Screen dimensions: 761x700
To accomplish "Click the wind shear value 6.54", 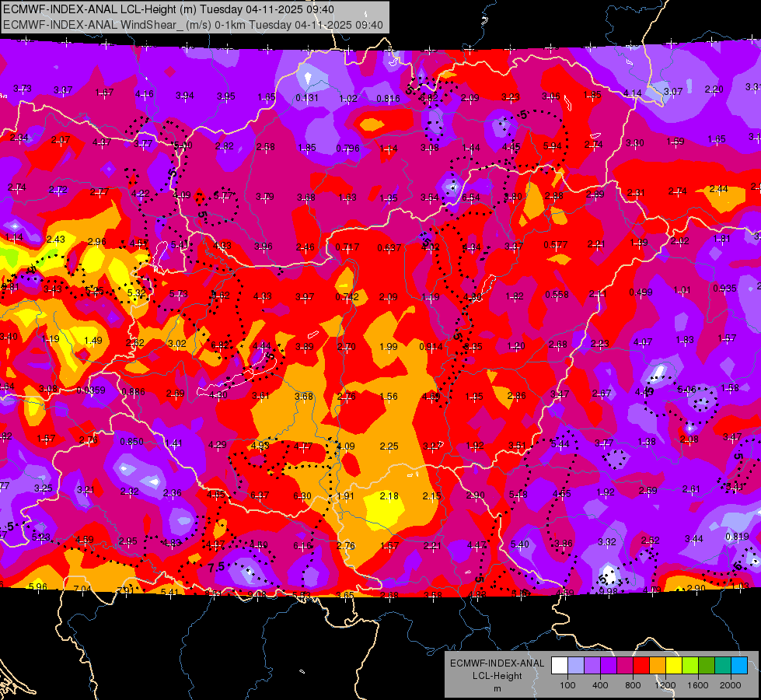I will tap(471, 198).
